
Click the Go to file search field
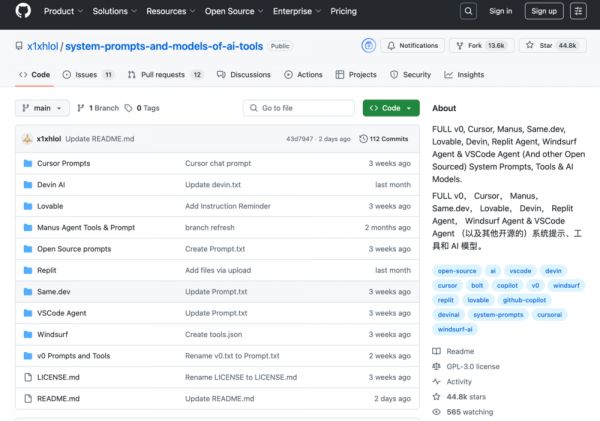[297, 108]
